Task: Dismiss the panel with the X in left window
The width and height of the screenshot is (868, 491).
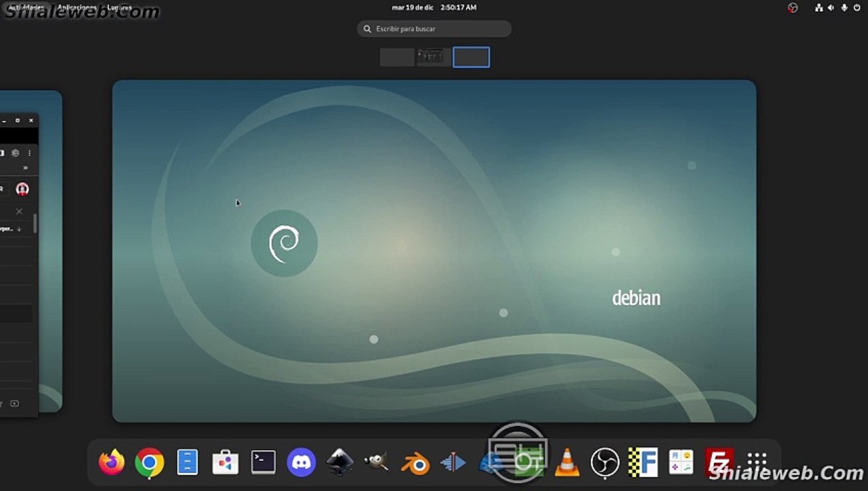Action: [19, 211]
